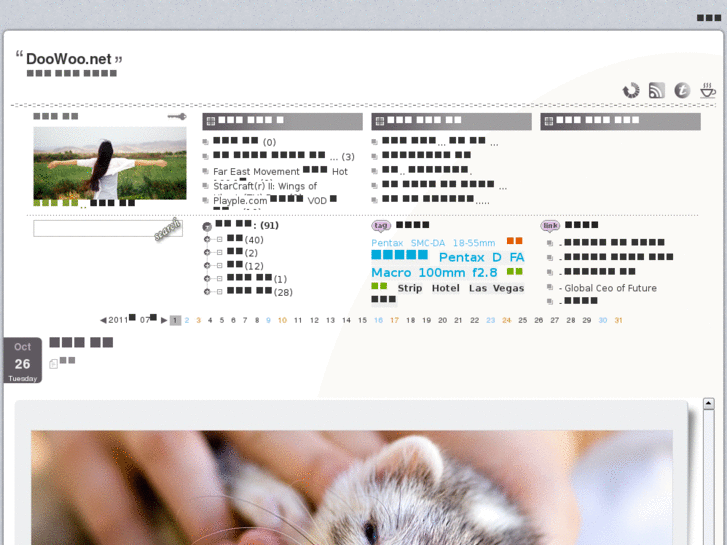Click the round 't' icon in header

coord(682,90)
